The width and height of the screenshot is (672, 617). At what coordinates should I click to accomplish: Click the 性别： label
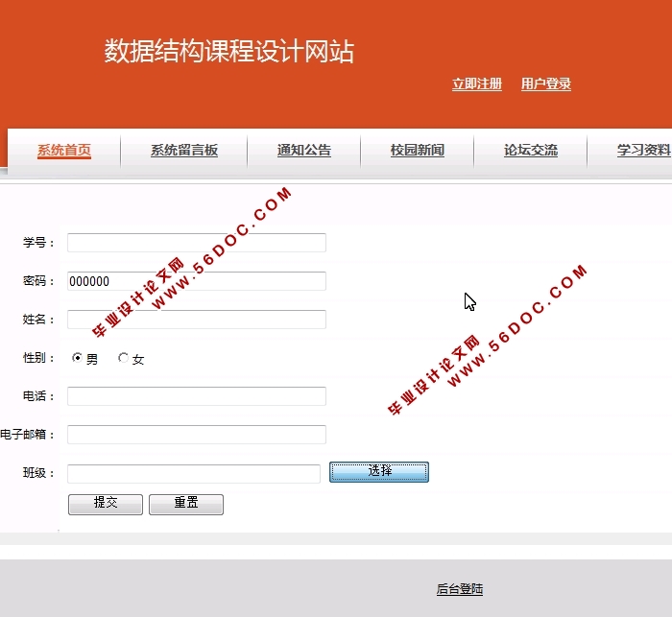tap(39, 357)
